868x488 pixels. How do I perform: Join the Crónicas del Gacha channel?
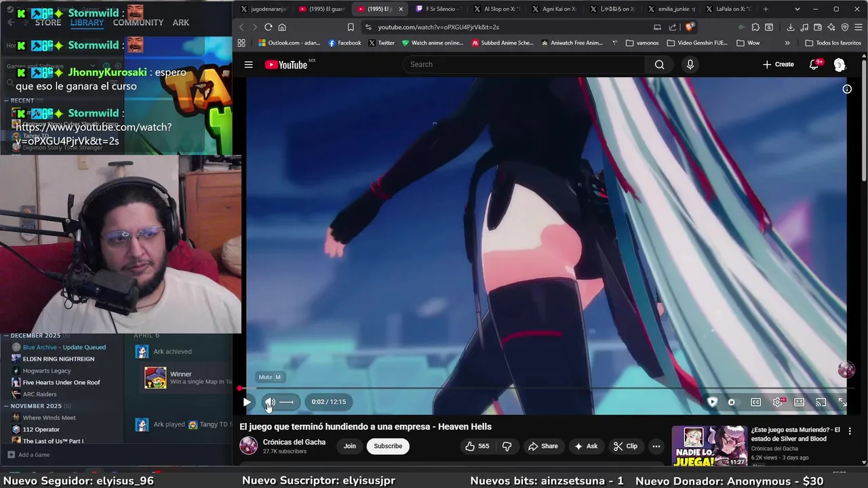coord(349,446)
